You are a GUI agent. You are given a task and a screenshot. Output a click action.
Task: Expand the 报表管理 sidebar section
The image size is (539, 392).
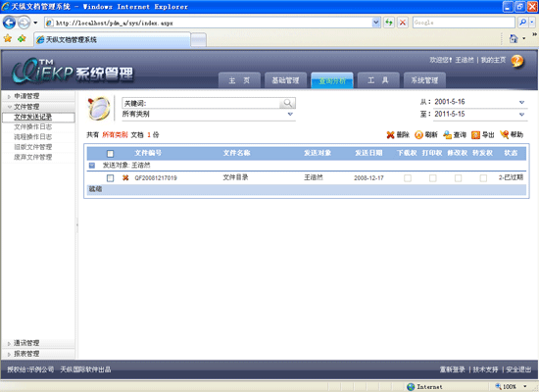coord(26,354)
